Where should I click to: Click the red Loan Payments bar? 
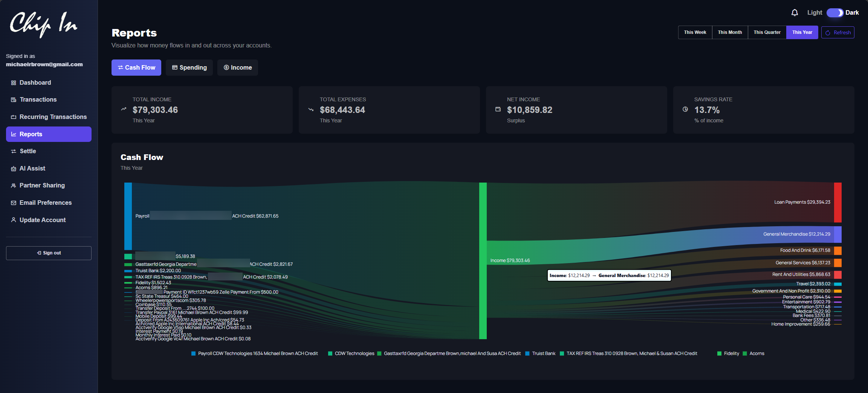(837, 203)
